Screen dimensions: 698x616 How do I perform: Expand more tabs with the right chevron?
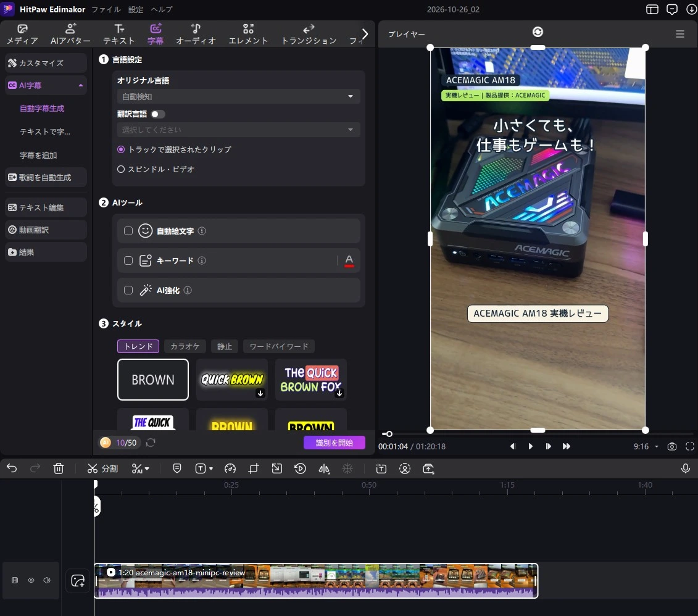(365, 35)
